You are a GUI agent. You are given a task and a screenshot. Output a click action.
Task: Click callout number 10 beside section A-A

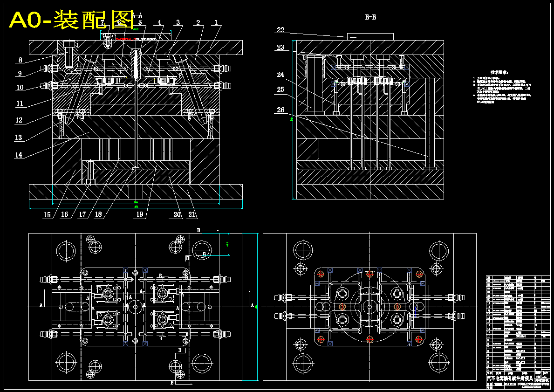coord(20,88)
